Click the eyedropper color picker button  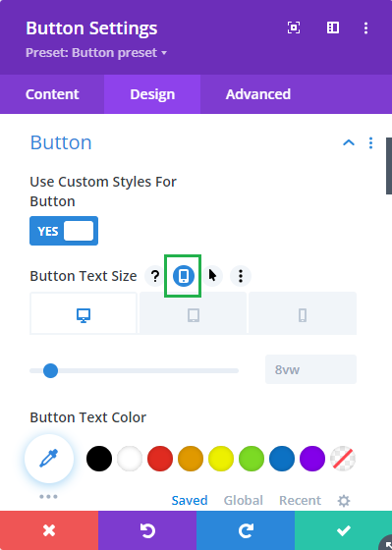tap(49, 459)
